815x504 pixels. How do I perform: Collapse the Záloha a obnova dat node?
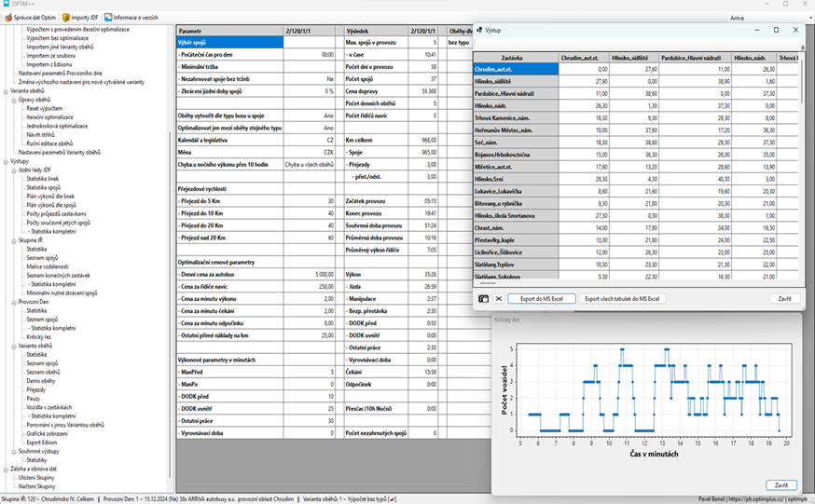click(5, 469)
